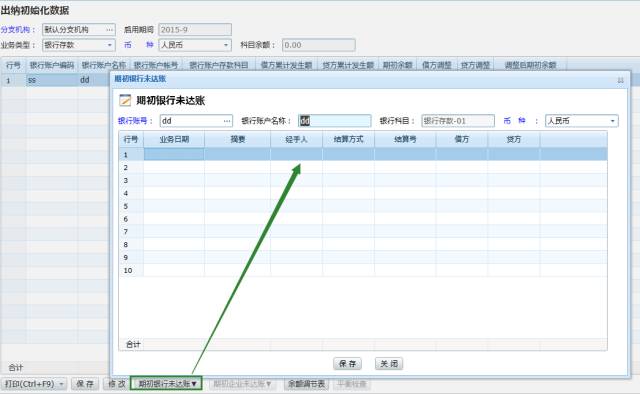Click the 期初余额 column header
The height and width of the screenshot is (394, 640).
pos(398,65)
